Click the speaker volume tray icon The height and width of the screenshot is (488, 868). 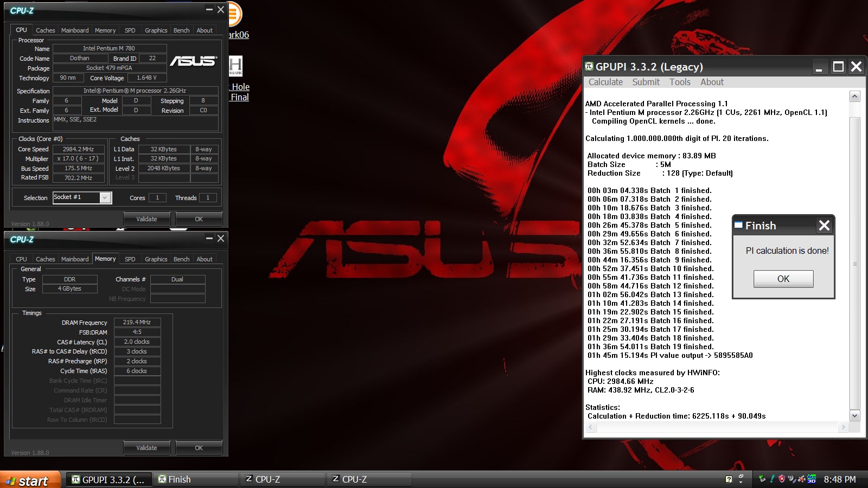[792, 479]
